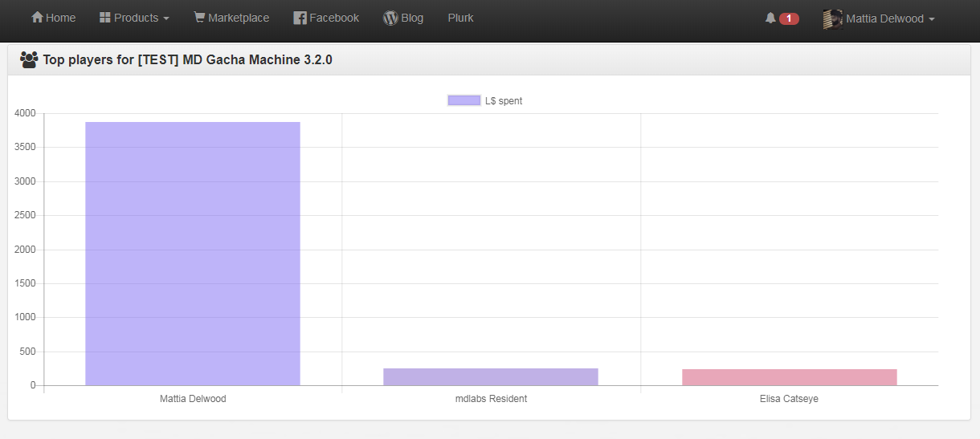
Task: Open notifications via the bell icon
Action: point(770,18)
